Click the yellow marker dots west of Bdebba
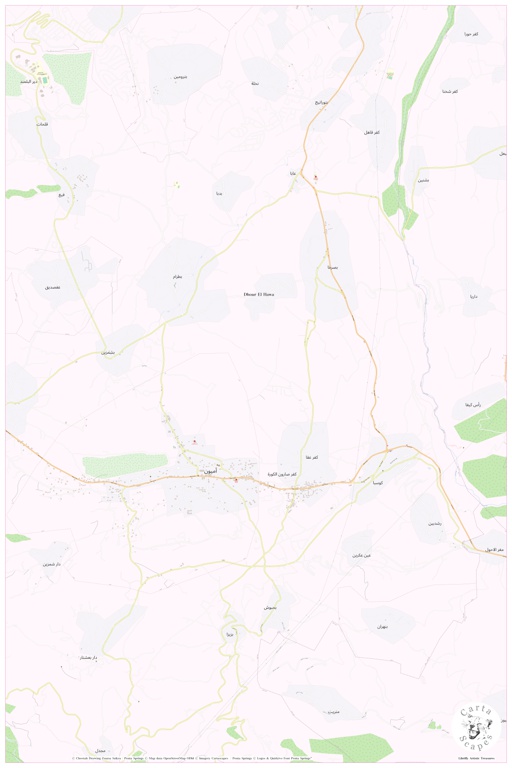 pyautogui.click(x=177, y=185)
